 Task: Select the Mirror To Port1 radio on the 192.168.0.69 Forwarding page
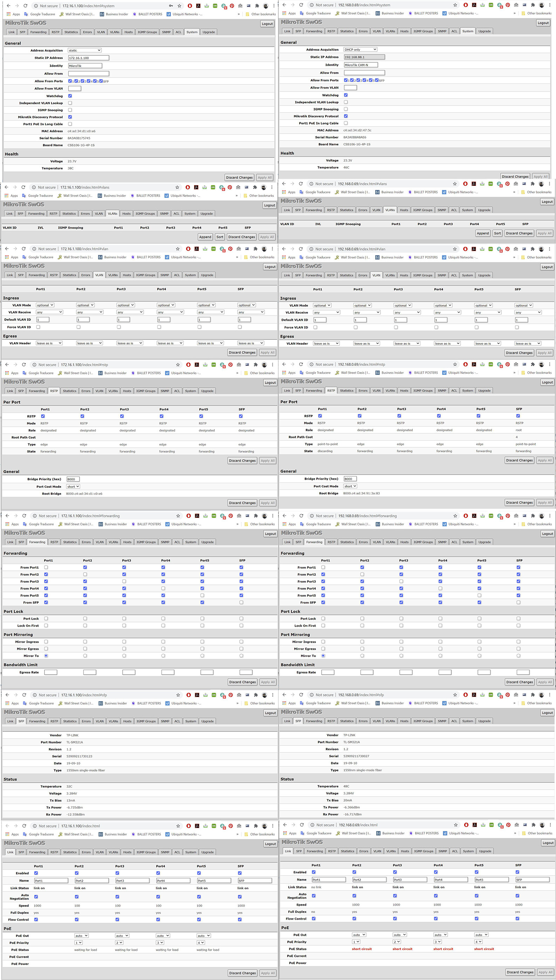pyautogui.click(x=323, y=656)
